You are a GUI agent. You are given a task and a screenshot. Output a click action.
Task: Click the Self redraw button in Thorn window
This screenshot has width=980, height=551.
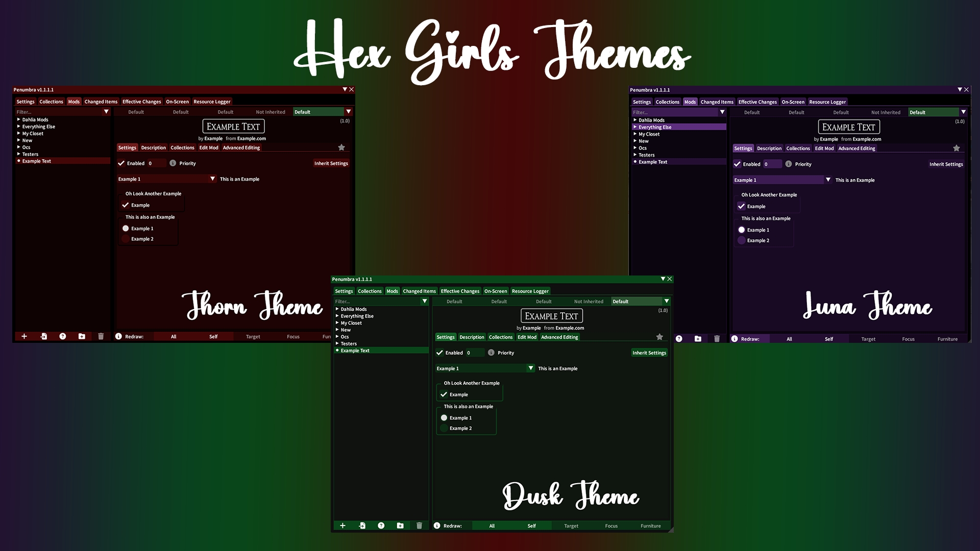point(213,336)
